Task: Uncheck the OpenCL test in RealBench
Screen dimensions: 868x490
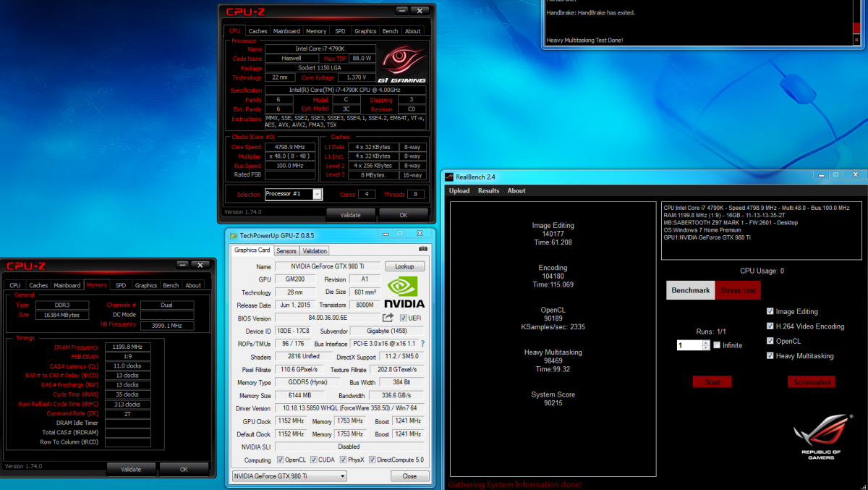Action: point(770,340)
